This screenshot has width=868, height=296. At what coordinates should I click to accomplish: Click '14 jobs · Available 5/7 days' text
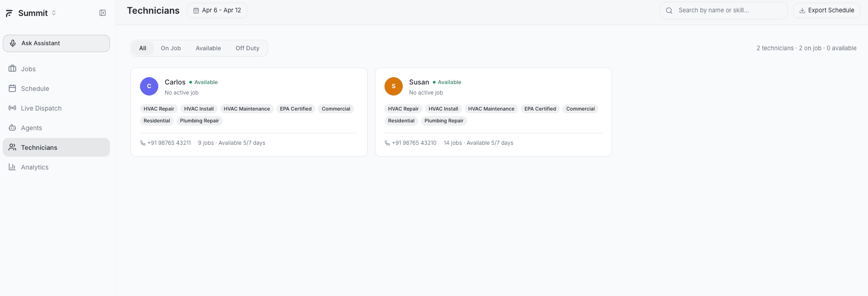[478, 143]
